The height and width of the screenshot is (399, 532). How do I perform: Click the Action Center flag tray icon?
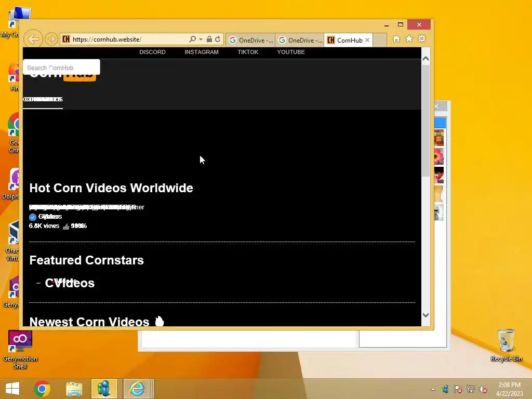(x=458, y=389)
